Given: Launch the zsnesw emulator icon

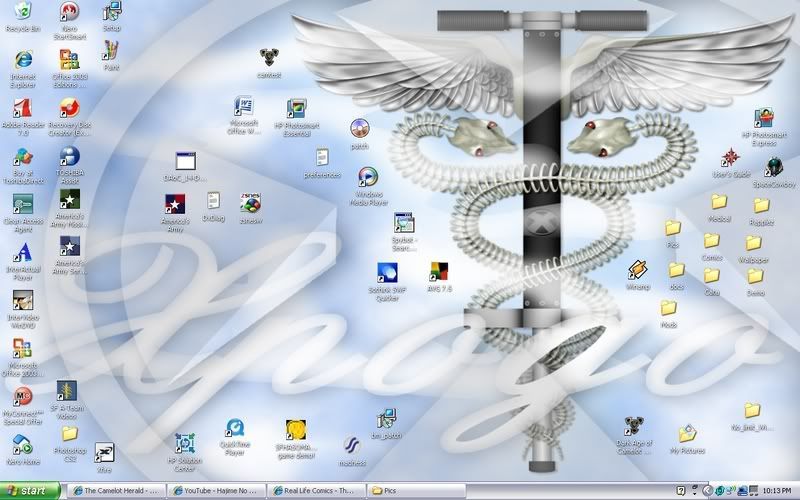Looking at the screenshot, I should tap(251, 203).
